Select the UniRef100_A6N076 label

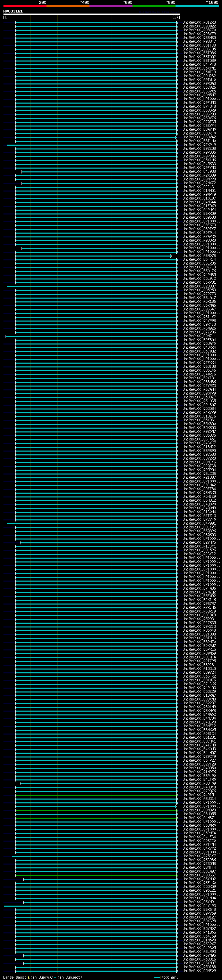click(x=199, y=256)
